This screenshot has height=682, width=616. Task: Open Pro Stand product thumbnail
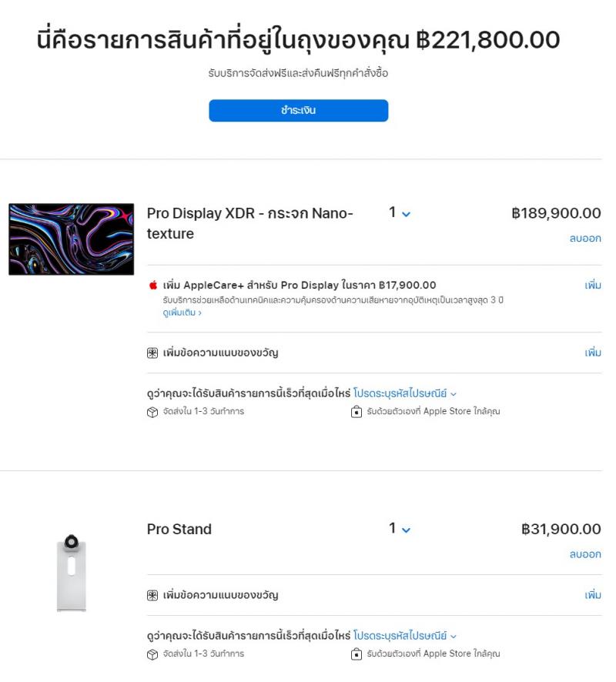tap(72, 573)
